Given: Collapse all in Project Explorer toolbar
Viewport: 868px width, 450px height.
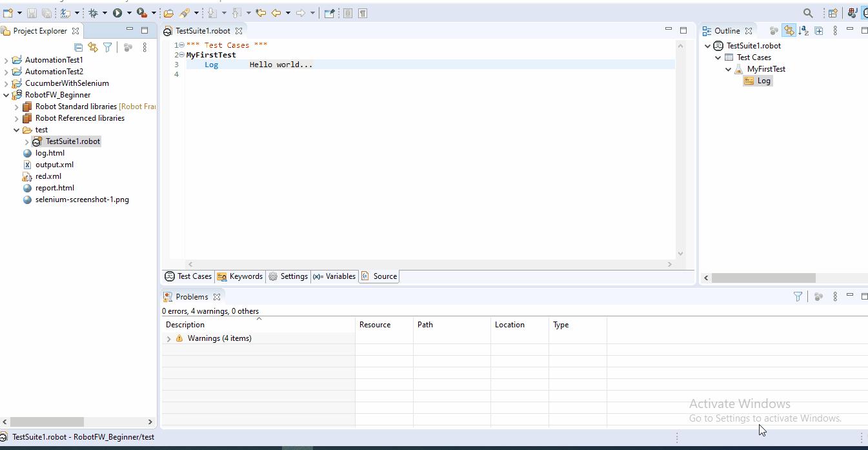Looking at the screenshot, I should tap(78, 47).
